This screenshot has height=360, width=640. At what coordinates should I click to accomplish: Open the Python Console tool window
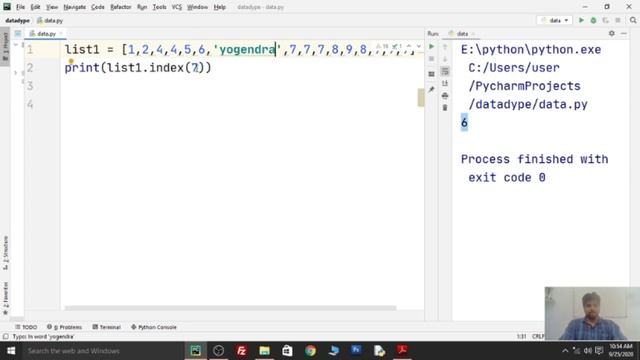coord(154,327)
